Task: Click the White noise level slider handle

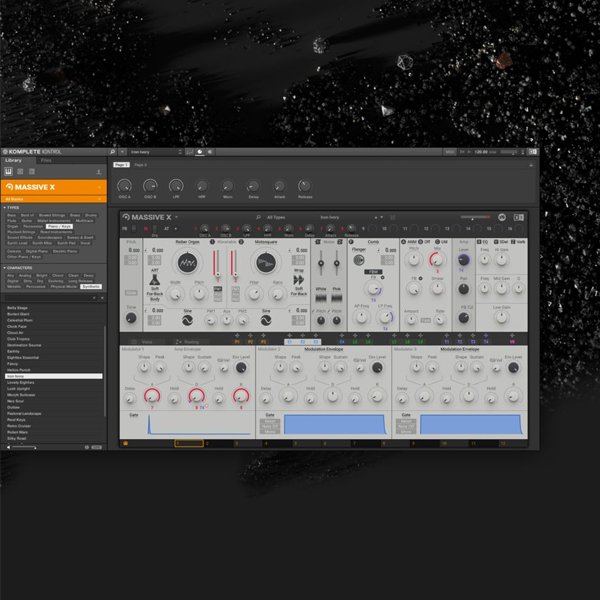Action: point(321,263)
